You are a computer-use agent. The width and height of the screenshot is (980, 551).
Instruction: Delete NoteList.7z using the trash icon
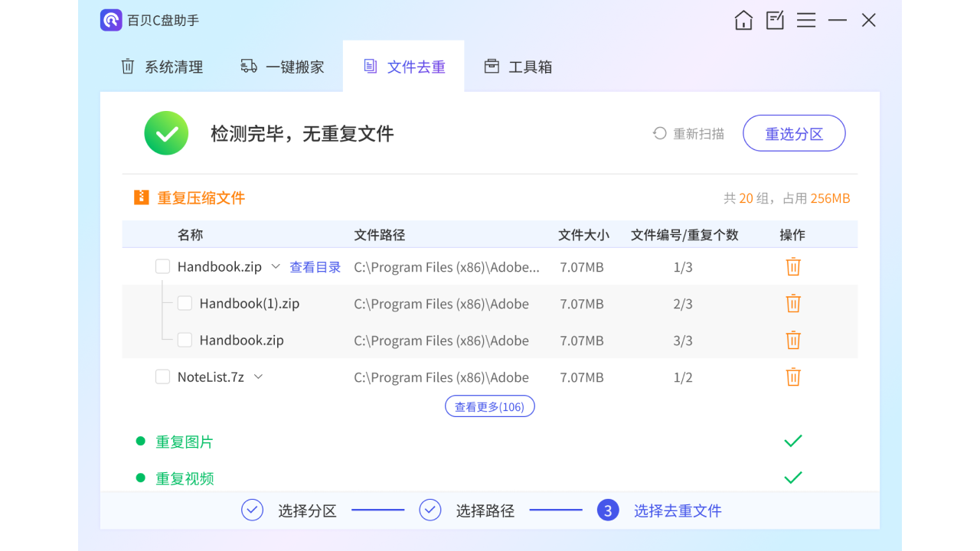tap(792, 377)
